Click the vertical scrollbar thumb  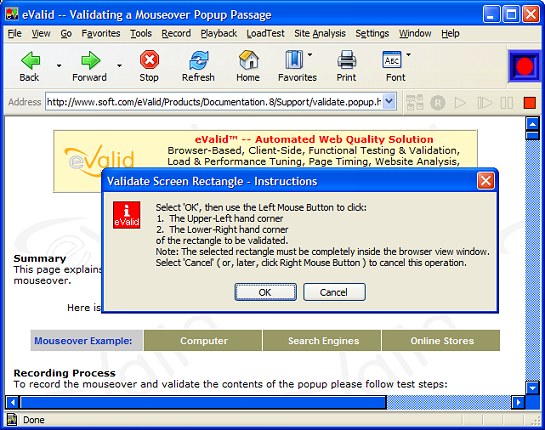pyautogui.click(x=532, y=135)
